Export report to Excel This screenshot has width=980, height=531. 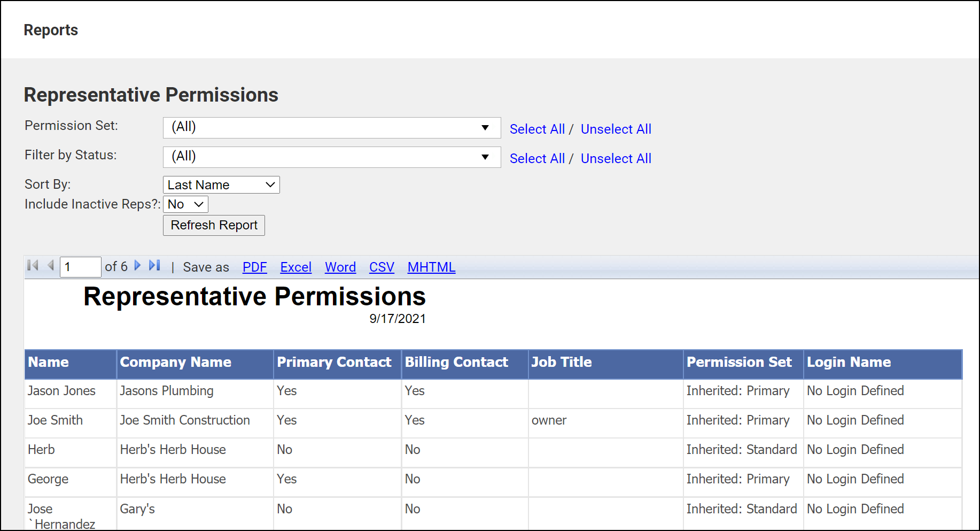[295, 267]
